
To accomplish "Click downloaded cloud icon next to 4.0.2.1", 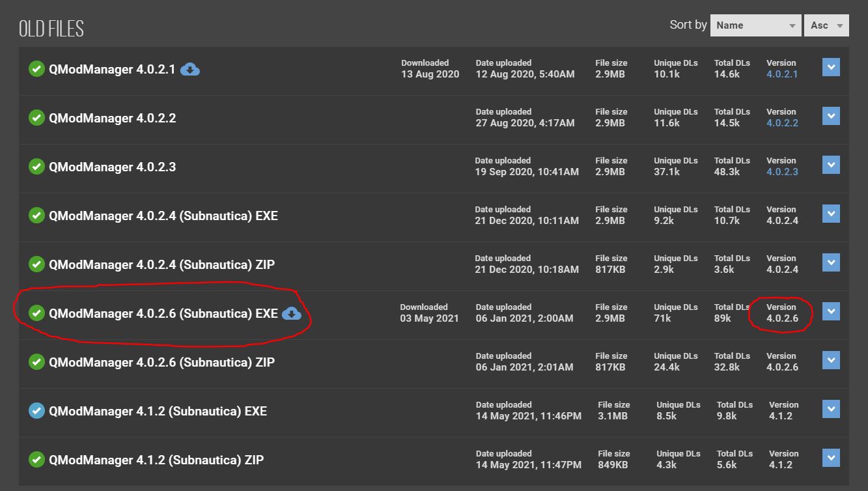I will tap(189, 69).
